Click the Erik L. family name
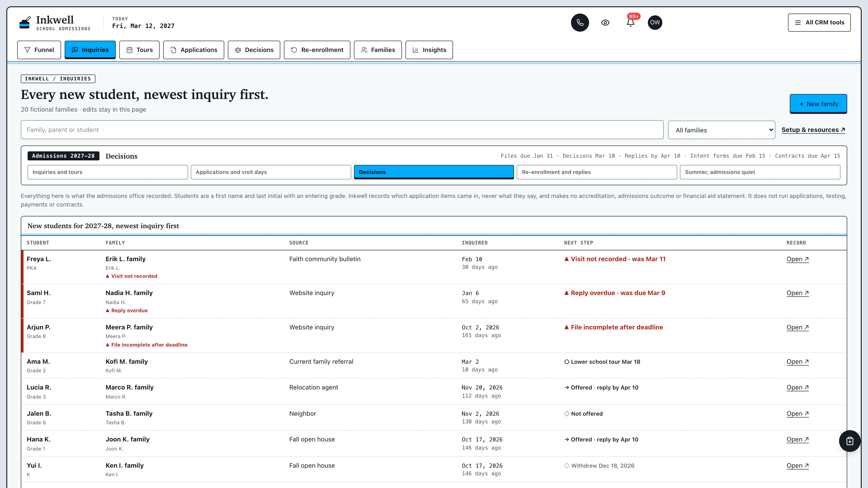 click(125, 259)
